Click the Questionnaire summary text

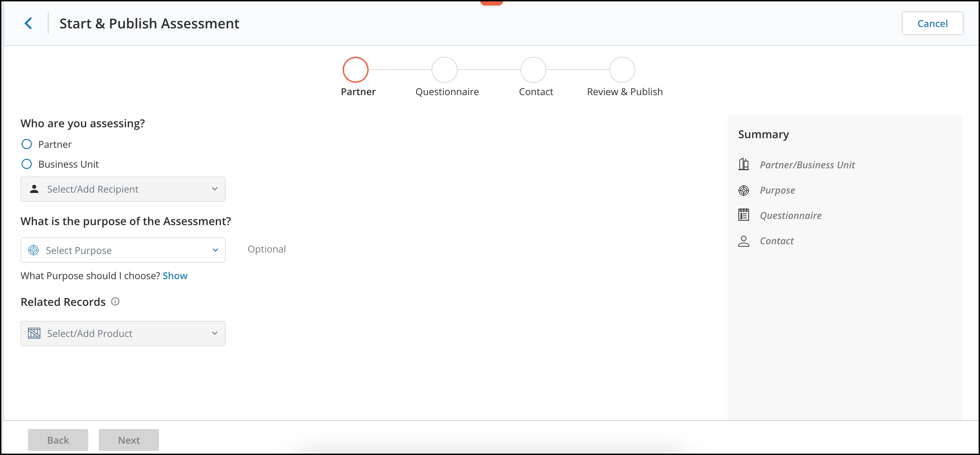click(791, 216)
